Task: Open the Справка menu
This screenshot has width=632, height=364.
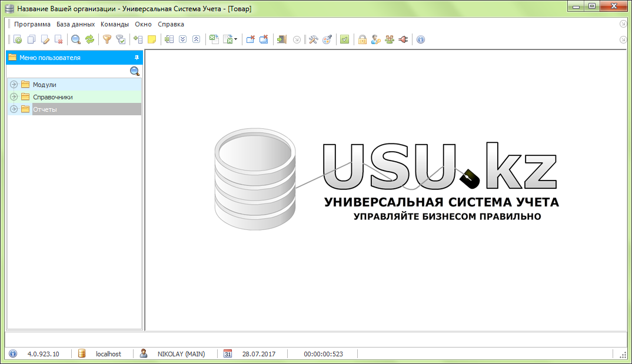Action: (x=171, y=24)
